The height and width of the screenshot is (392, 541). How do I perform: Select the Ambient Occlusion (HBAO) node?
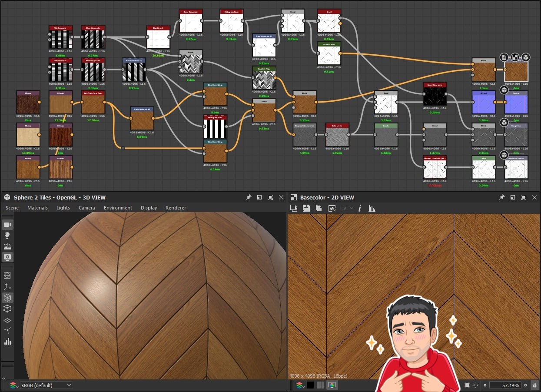[x=435, y=167]
